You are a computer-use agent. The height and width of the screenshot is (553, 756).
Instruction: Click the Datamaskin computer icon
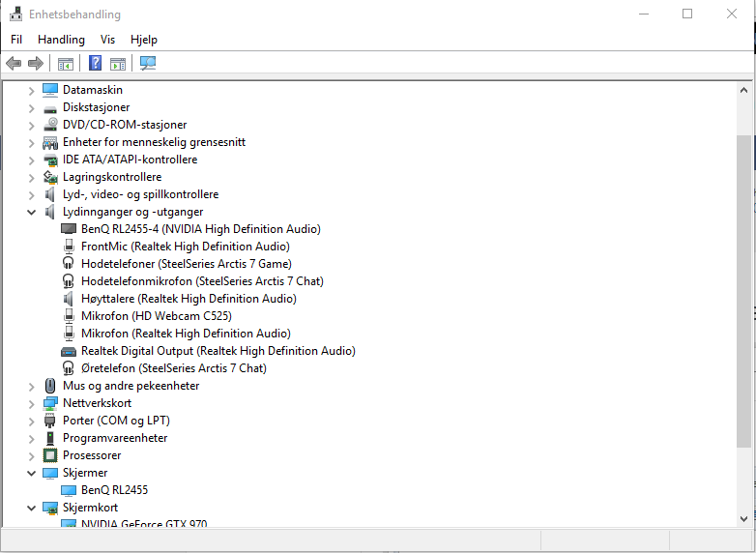point(50,90)
